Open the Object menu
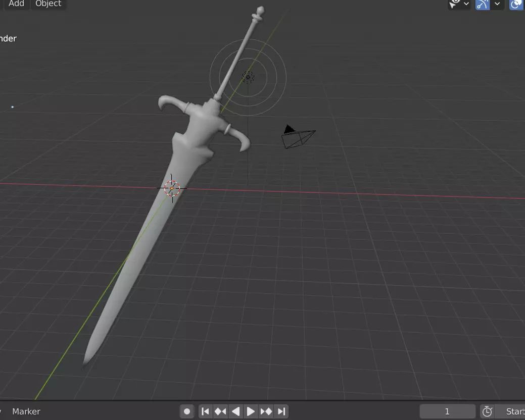The height and width of the screenshot is (420, 525). coord(48,4)
